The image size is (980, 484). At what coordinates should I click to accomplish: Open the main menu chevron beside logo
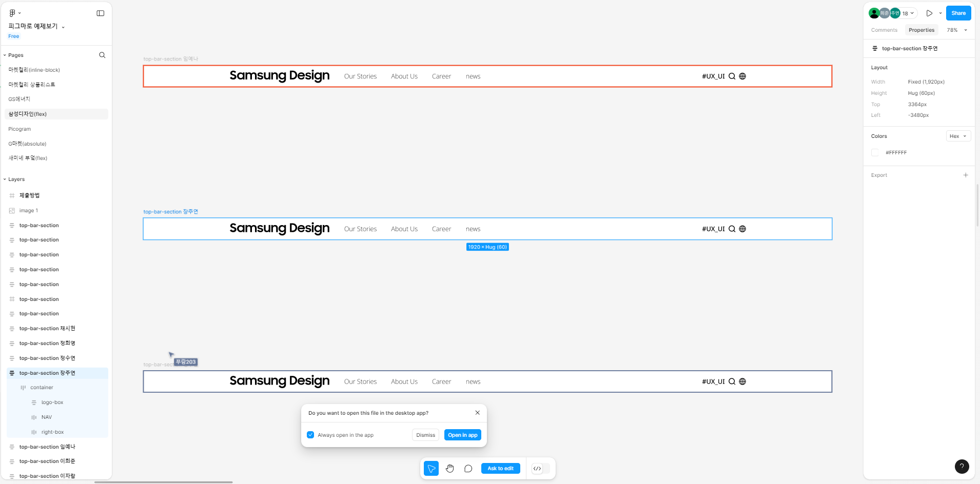19,13
